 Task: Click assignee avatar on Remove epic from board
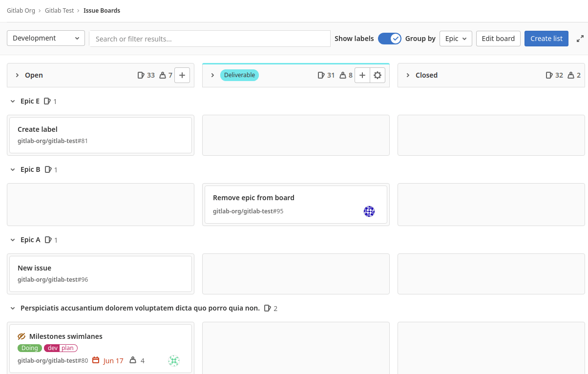pyautogui.click(x=369, y=211)
